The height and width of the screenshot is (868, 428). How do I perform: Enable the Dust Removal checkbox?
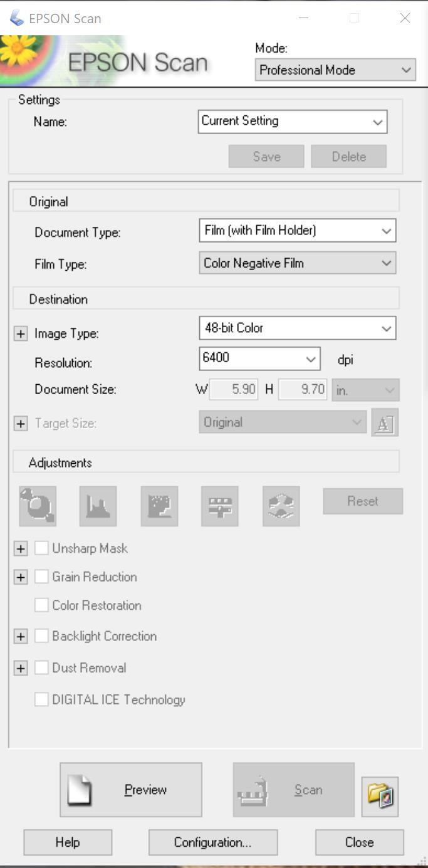coord(41,668)
